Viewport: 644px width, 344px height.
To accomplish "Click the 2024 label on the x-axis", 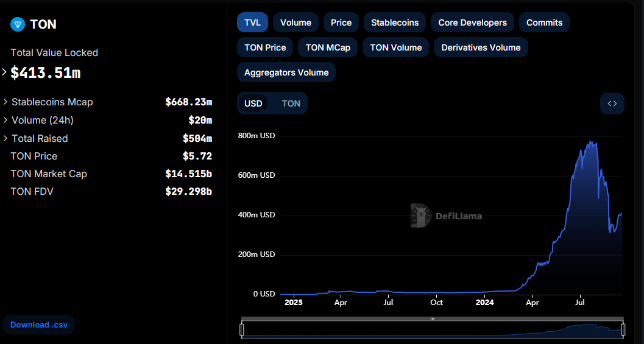I will point(484,303).
